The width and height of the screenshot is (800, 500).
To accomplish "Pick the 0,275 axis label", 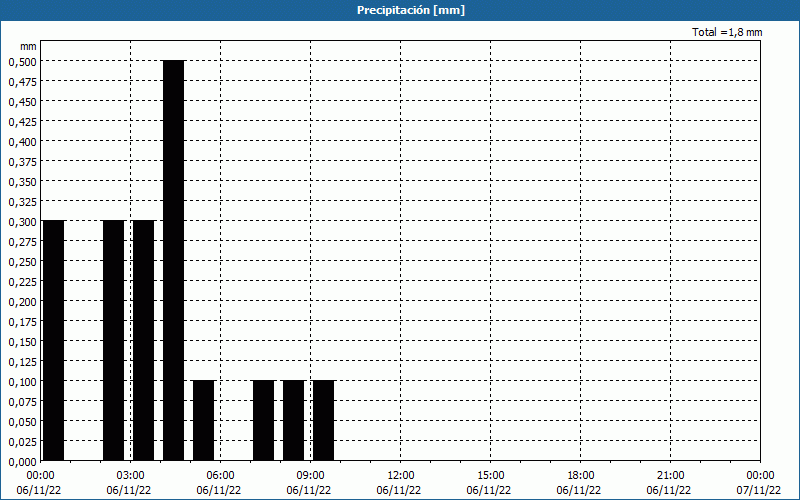I will click(22, 242).
